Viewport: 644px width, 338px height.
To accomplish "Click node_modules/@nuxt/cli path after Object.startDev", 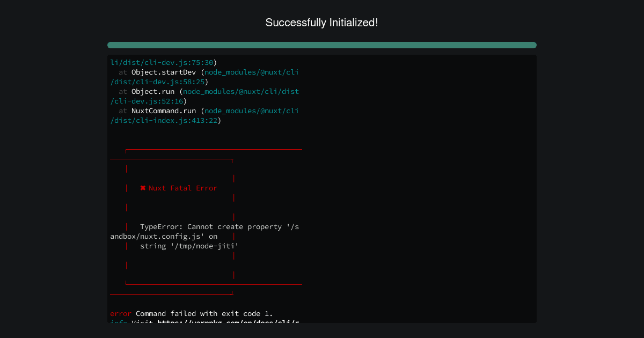I will [252, 72].
